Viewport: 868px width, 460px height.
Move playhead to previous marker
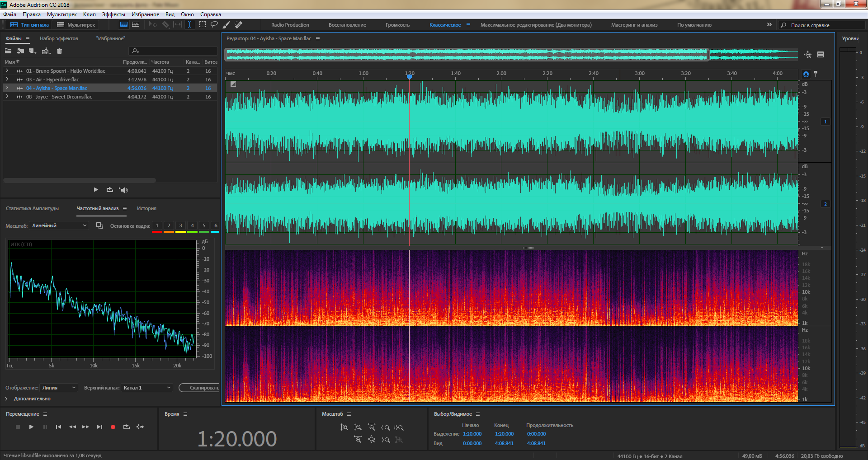point(58,427)
